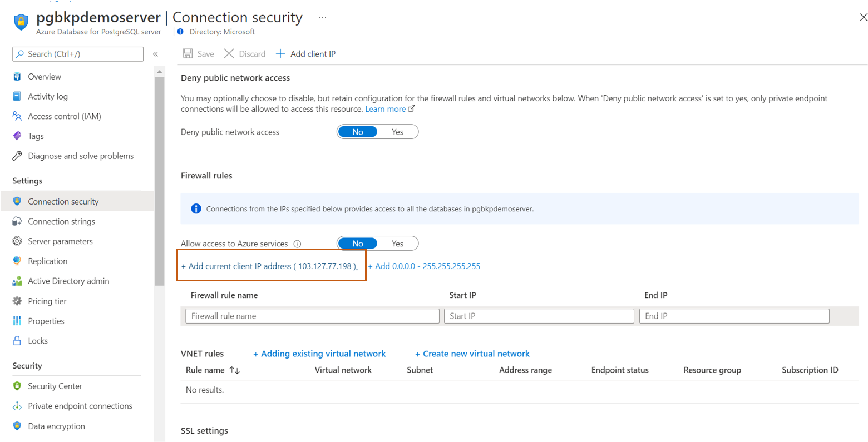868x442 pixels.
Task: Select the Locks menu entry
Action: pos(38,341)
